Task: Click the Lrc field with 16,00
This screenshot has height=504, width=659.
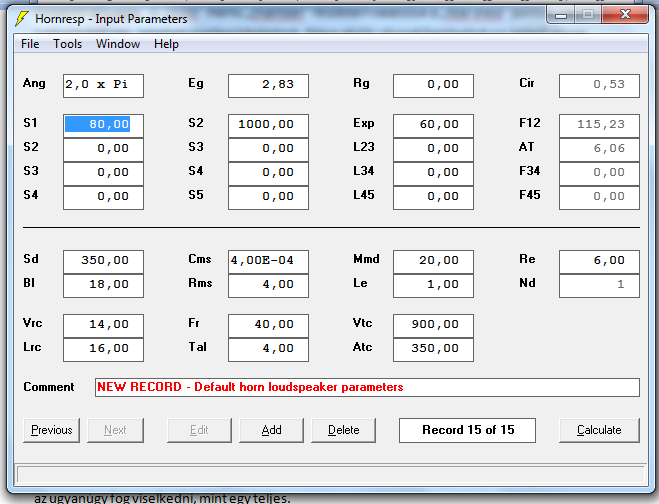Action: 103,349
